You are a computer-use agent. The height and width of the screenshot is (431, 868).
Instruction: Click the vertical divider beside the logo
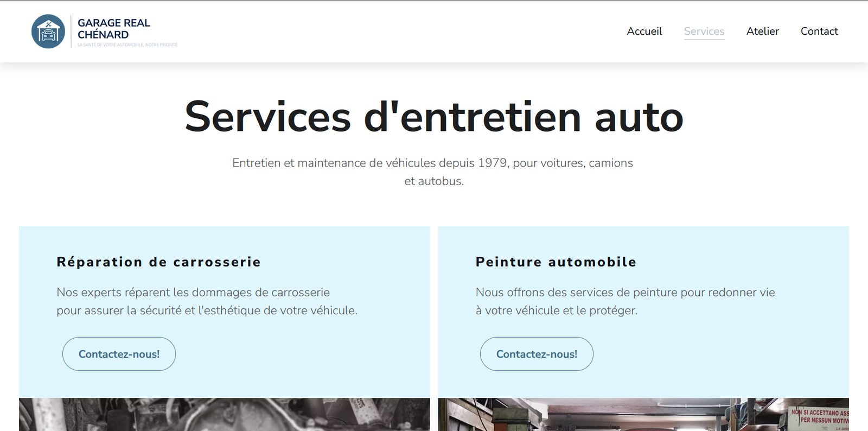71,31
